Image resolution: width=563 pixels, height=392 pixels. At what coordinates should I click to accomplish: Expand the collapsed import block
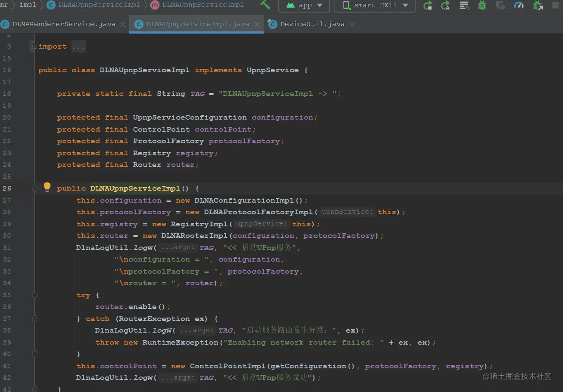(34, 46)
